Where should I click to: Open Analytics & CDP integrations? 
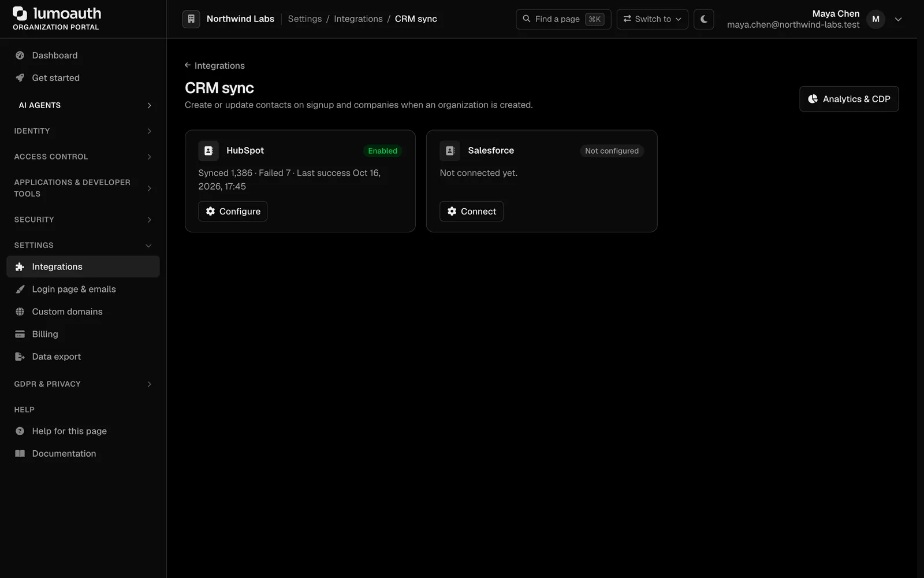point(849,99)
